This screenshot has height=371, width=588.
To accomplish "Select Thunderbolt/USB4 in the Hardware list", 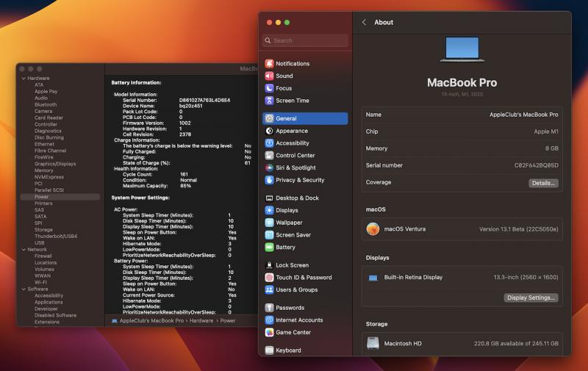I will [56, 236].
